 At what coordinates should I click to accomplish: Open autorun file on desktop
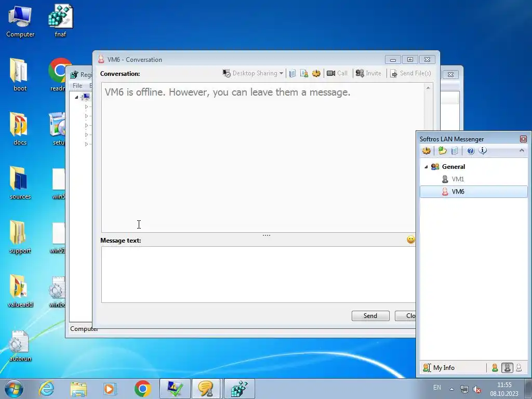pyautogui.click(x=20, y=346)
